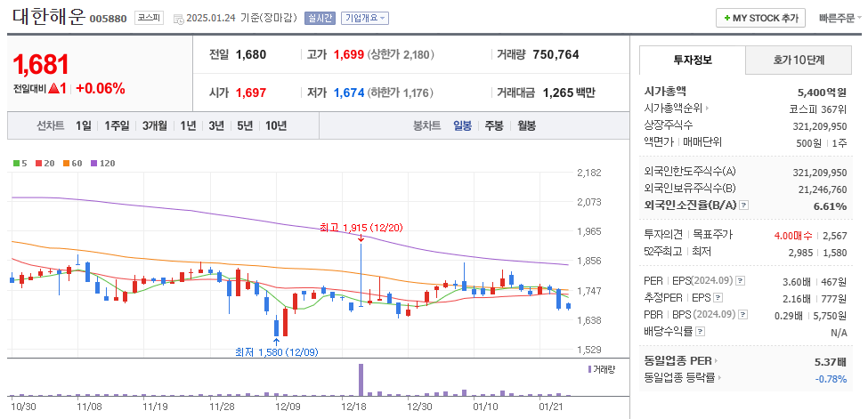868x419 pixels.
Task: Click the 목표주가 label
Action: pos(712,235)
